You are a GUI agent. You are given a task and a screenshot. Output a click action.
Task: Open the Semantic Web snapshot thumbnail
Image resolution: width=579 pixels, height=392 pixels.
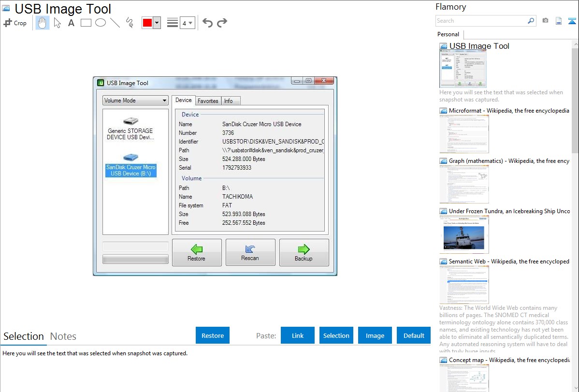click(x=464, y=285)
